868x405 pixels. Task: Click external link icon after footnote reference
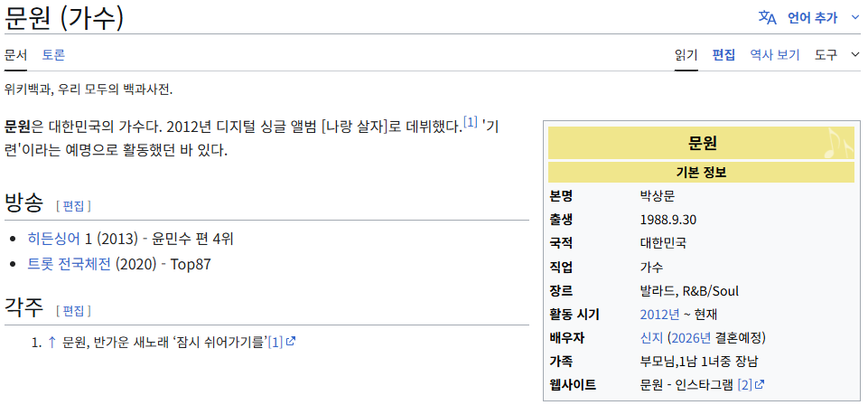pyautogui.click(x=291, y=342)
